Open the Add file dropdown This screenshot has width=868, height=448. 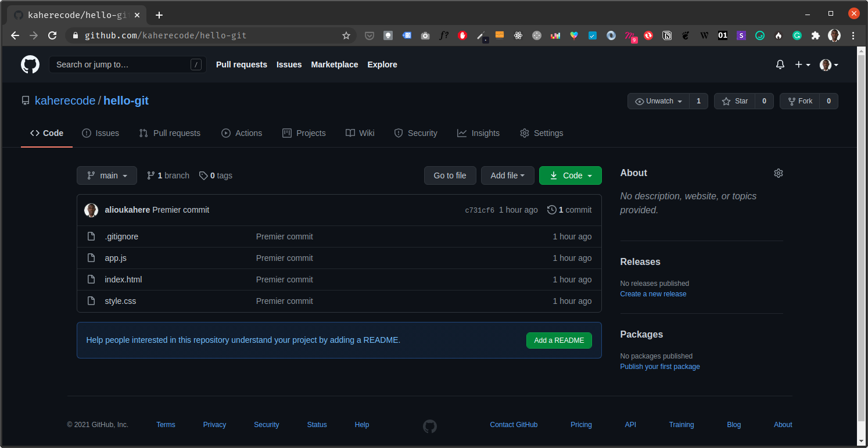507,175
